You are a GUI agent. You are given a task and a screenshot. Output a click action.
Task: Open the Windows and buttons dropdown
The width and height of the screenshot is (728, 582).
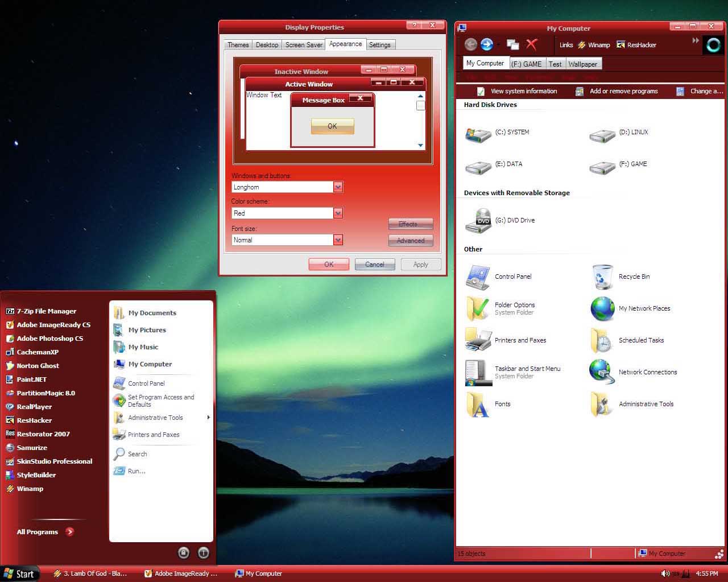pyautogui.click(x=338, y=187)
